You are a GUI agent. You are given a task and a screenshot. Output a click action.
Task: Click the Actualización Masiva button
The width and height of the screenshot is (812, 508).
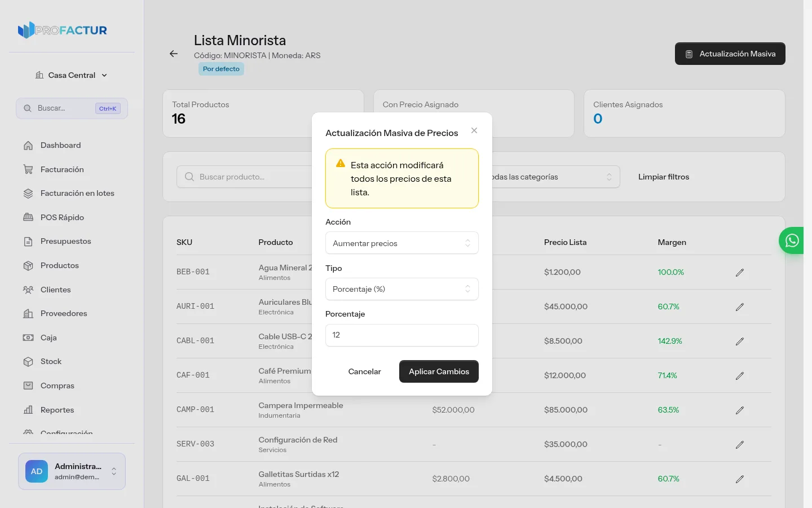tap(730, 54)
